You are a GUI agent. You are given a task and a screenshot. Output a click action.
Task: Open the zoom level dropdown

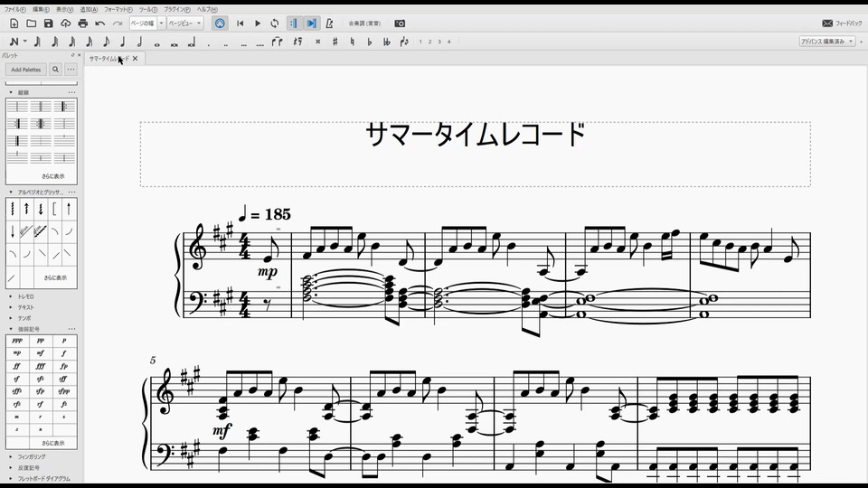point(161,23)
